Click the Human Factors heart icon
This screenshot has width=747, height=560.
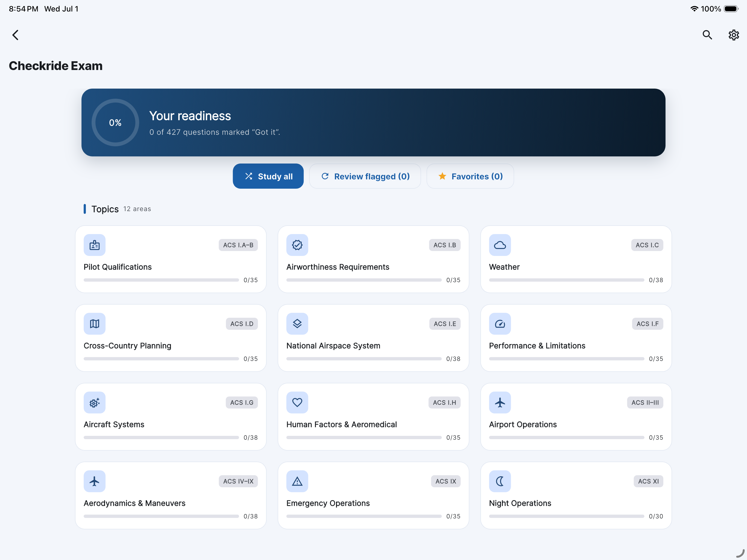click(x=297, y=402)
